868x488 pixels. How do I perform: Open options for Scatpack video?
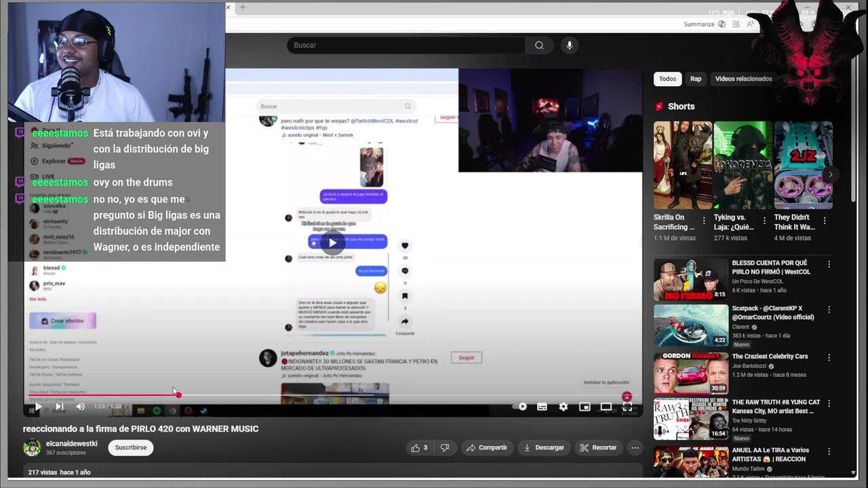coord(829,310)
